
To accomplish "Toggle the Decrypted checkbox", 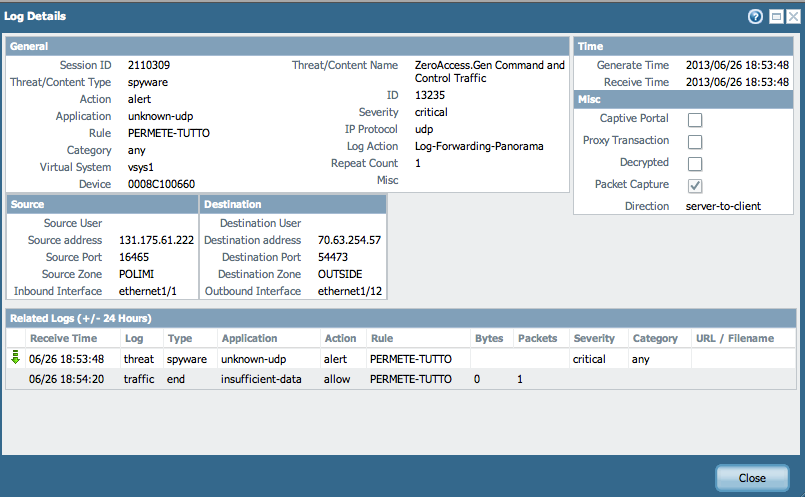I will tap(695, 164).
